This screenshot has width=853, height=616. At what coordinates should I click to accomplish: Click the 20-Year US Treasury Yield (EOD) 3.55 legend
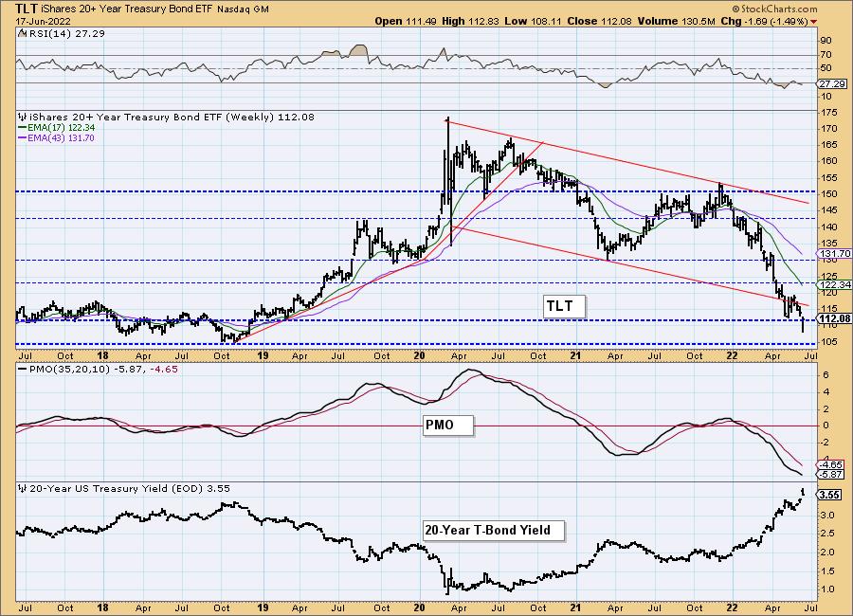[x=130, y=489]
